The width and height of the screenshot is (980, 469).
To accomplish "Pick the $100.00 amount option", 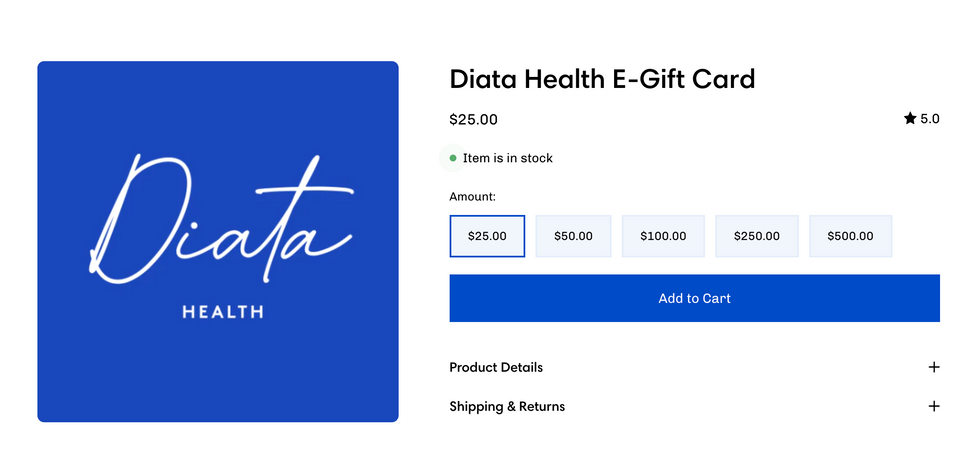I will click(x=663, y=236).
